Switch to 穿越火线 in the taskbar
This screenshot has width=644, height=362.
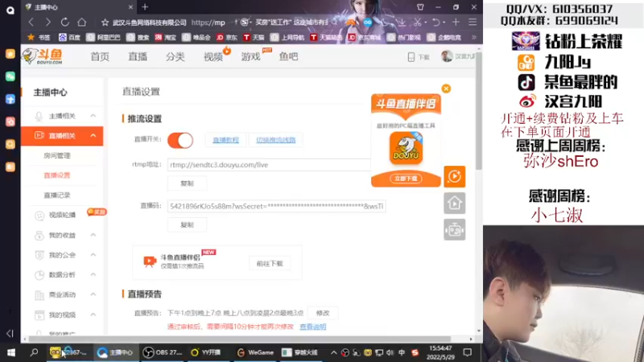point(300,352)
